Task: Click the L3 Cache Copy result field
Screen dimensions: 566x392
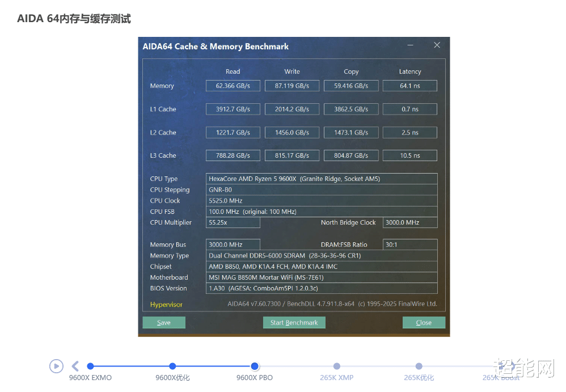Action: tap(351, 155)
